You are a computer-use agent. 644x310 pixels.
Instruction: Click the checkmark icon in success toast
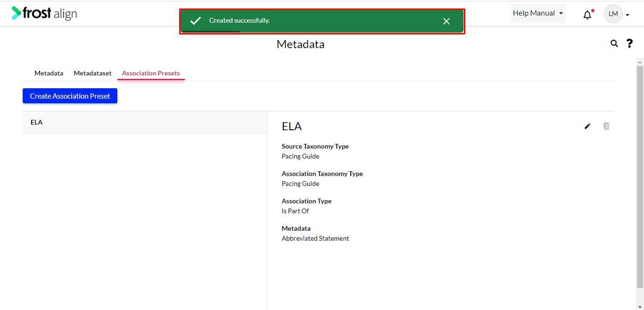point(196,21)
